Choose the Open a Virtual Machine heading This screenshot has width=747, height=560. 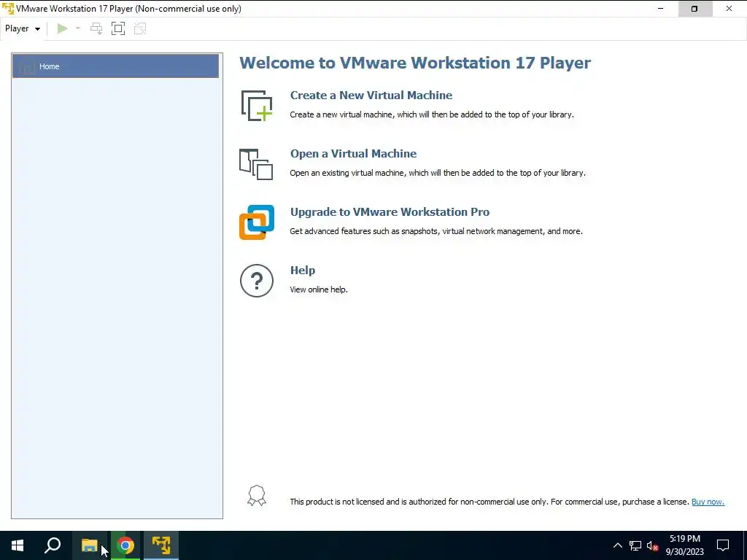354,153
